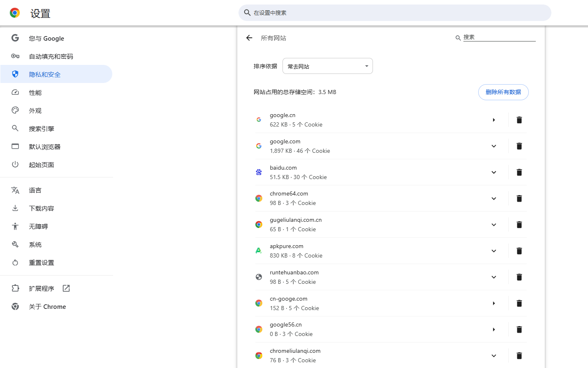Viewport: 588px width, 368px height.
Task: Click palette icon for 外观
Action: 15,110
